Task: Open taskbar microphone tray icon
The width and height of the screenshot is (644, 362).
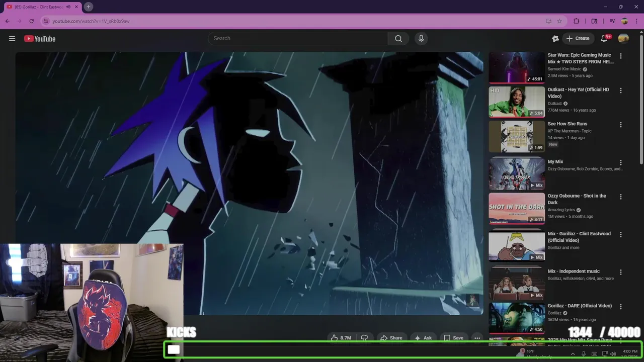Action: 584,354
